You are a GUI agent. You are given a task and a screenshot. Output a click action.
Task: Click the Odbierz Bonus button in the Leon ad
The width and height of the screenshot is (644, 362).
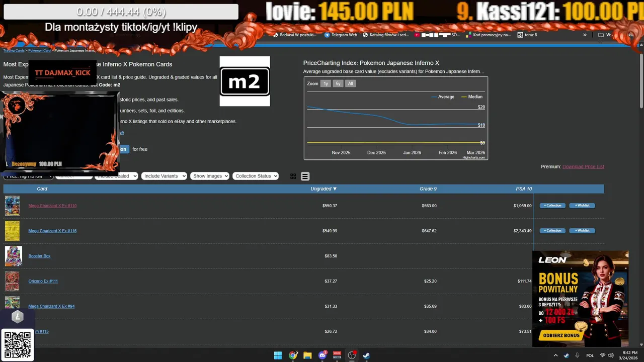click(562, 335)
